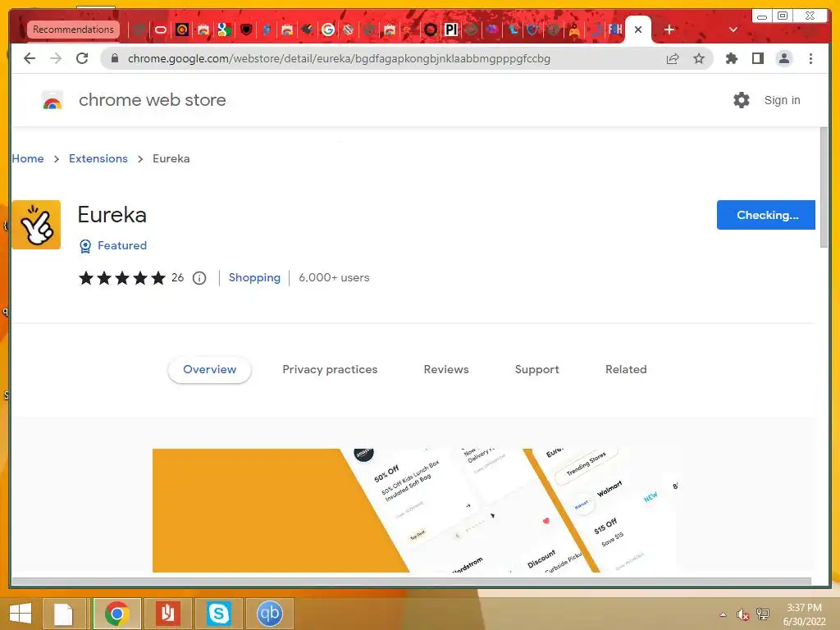The width and height of the screenshot is (840, 630).
Task: Open the Related tab
Action: [626, 370]
